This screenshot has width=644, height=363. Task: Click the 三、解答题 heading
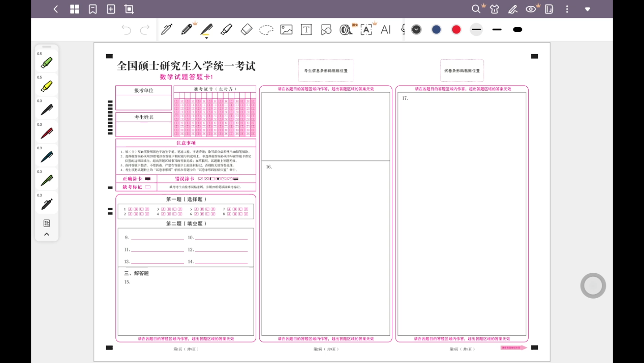tap(136, 273)
